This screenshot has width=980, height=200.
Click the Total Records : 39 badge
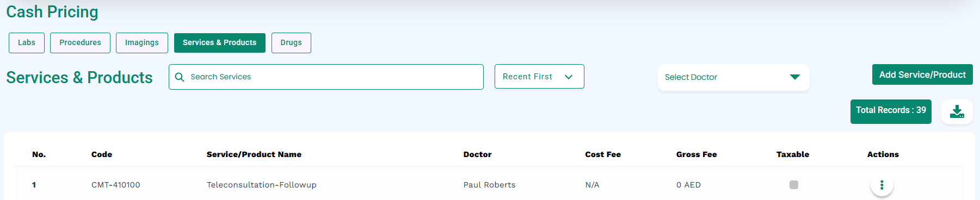coord(891,111)
